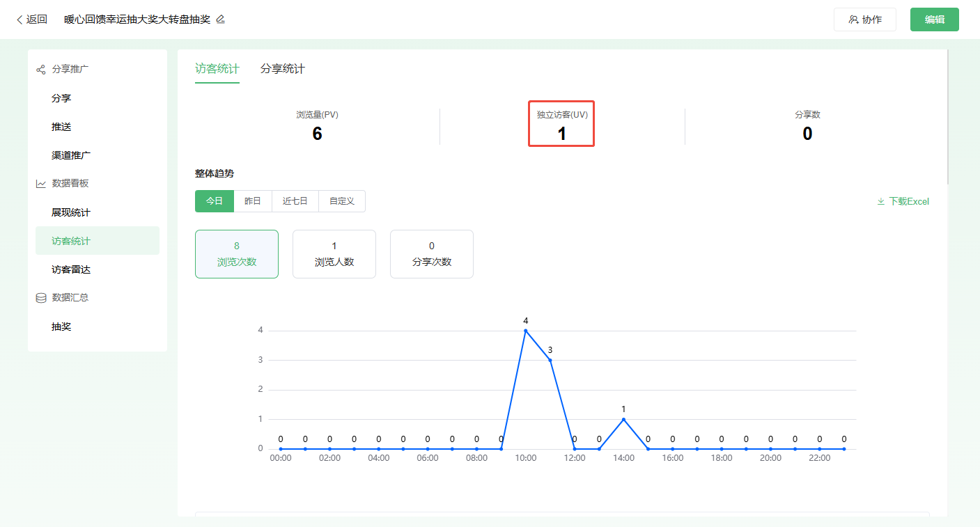Click the 下载Excel download icon
This screenshot has width=980, height=527.
881,201
